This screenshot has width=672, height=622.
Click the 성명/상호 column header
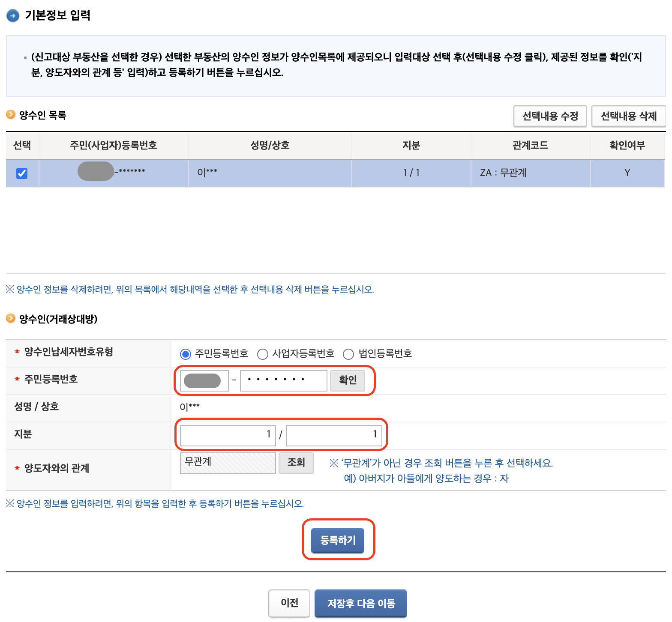270,146
